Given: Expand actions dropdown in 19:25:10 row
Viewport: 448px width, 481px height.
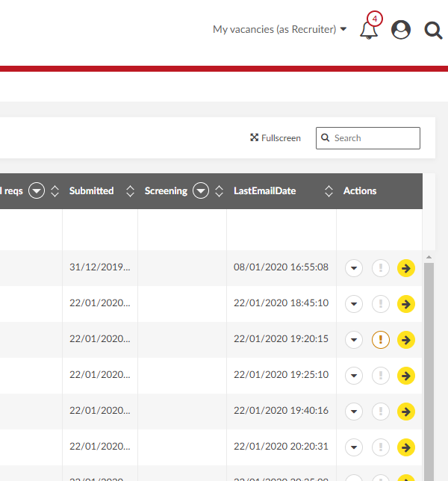Looking at the screenshot, I should point(354,376).
